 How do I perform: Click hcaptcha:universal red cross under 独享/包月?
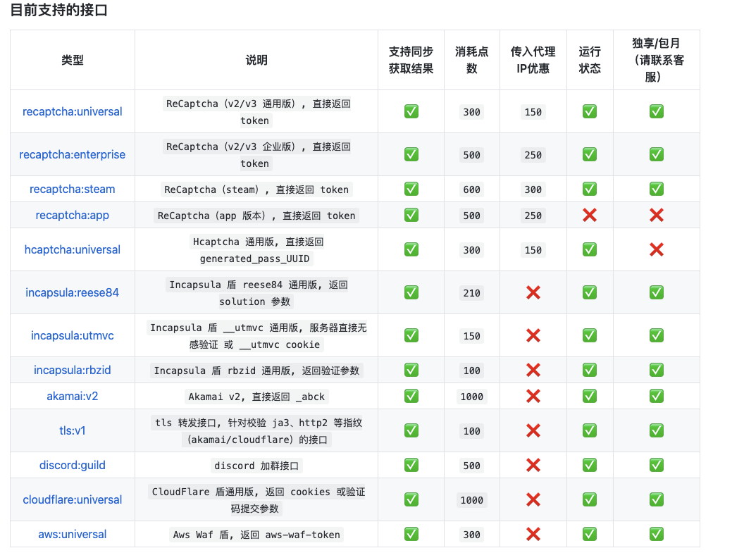[656, 249]
